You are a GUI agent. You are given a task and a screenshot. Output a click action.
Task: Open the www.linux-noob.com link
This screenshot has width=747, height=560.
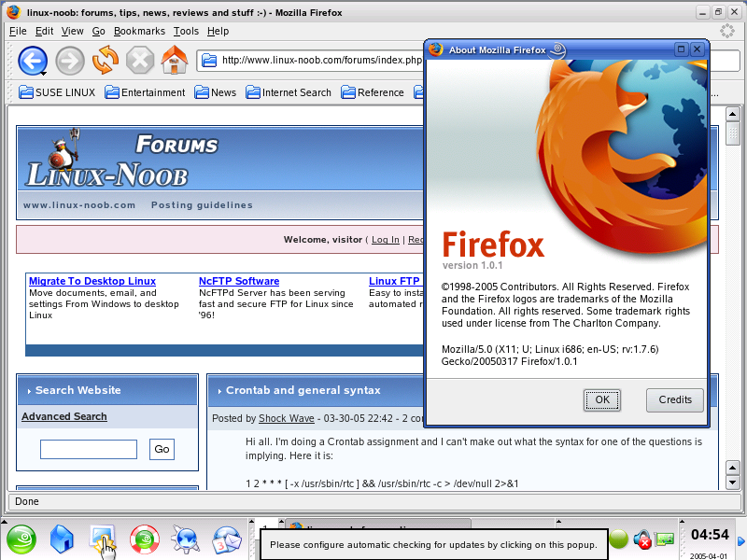click(x=79, y=205)
